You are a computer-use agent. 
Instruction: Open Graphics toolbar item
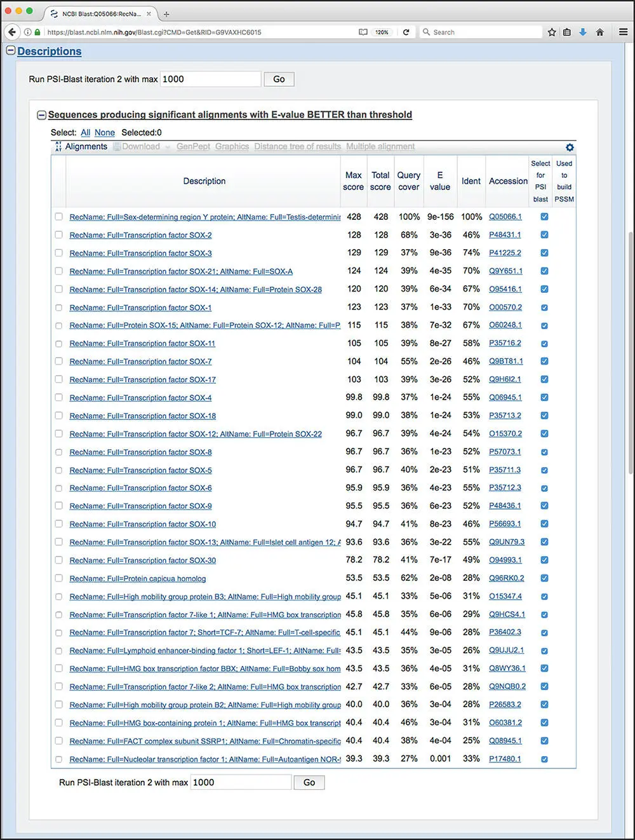click(232, 147)
